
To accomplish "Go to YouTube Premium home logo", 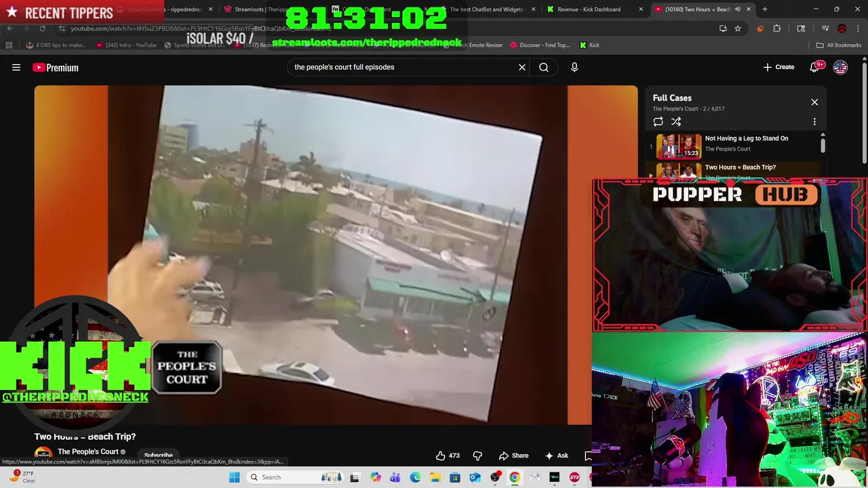I will (x=56, y=67).
